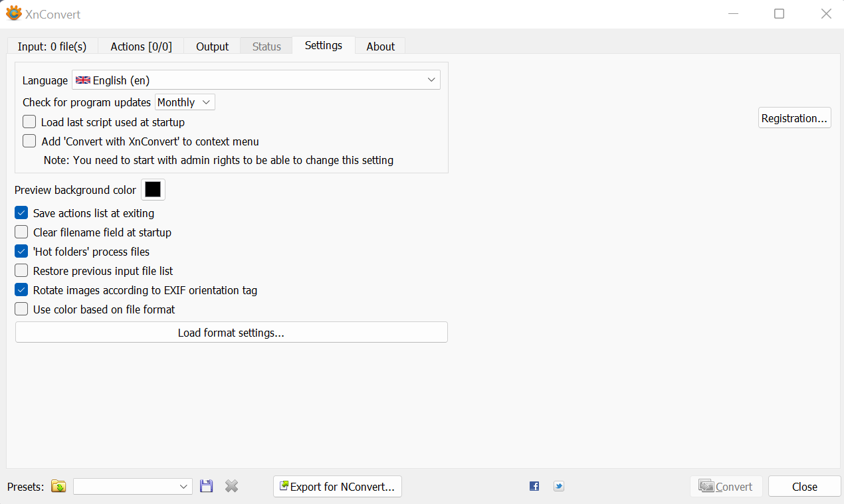Image resolution: width=844 pixels, height=504 pixels.
Task: Open the Twitter link icon
Action: (x=559, y=486)
